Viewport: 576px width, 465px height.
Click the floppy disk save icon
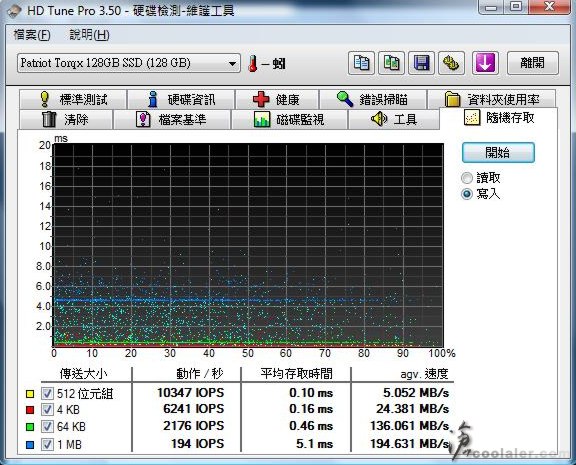coord(421,63)
